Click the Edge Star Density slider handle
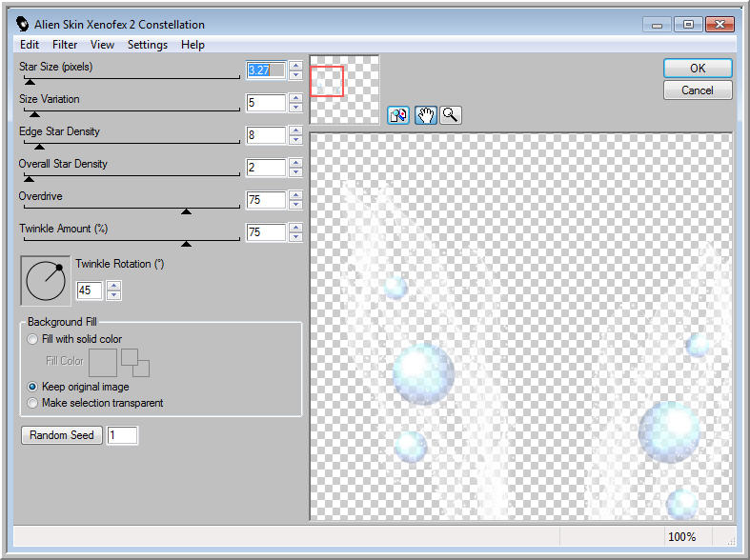 click(39, 148)
